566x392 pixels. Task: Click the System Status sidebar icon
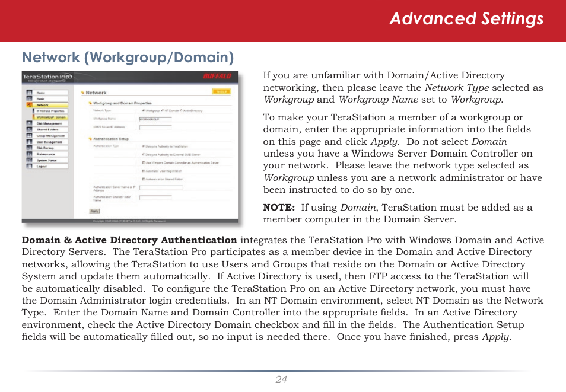[x=29, y=160]
